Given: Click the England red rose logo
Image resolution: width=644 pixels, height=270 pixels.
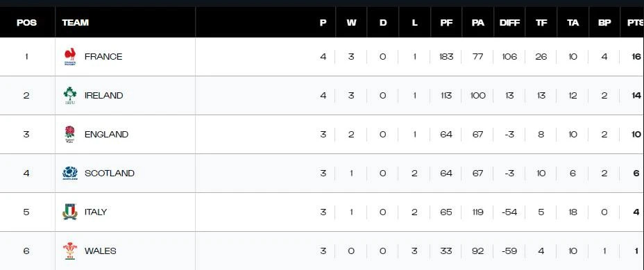Looking at the screenshot, I should click(70, 135).
